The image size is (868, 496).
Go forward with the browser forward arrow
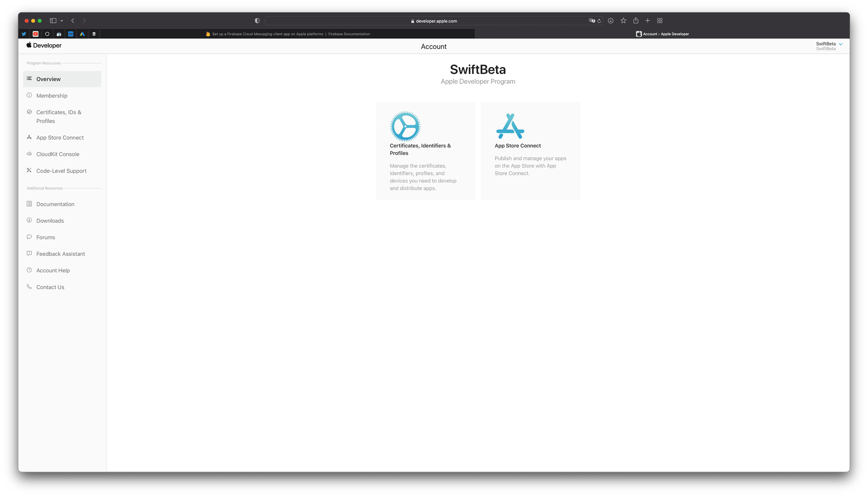pyautogui.click(x=84, y=21)
